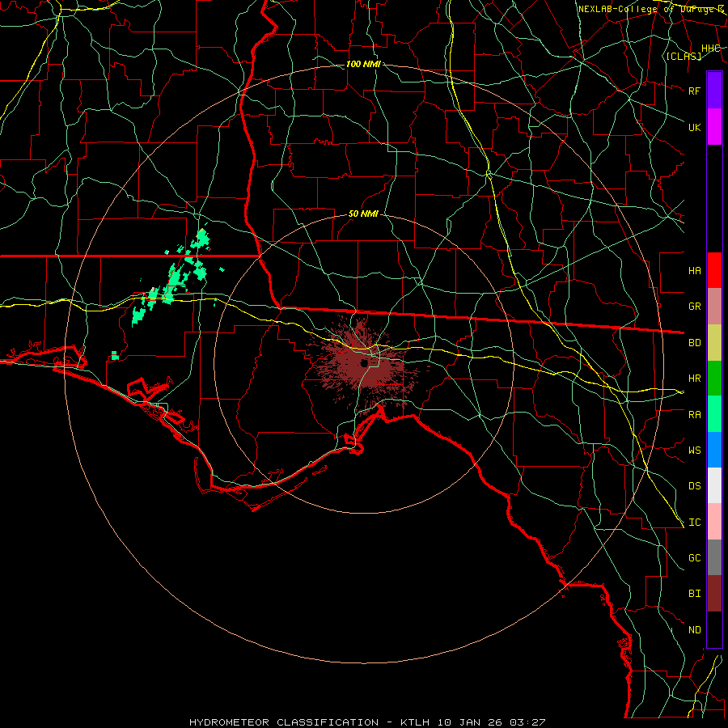Click the HR legend label
The height and width of the screenshot is (728, 728).
pyautogui.click(x=695, y=379)
